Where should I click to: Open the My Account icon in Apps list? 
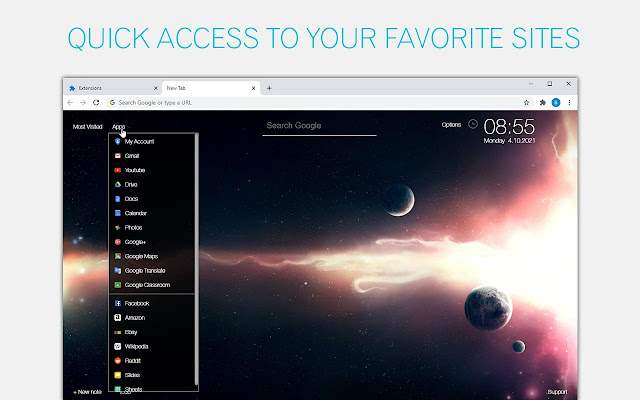(118, 141)
